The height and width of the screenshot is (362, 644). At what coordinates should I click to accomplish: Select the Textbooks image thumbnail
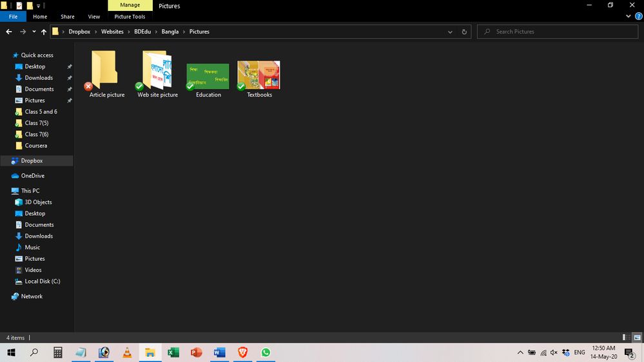(259, 75)
